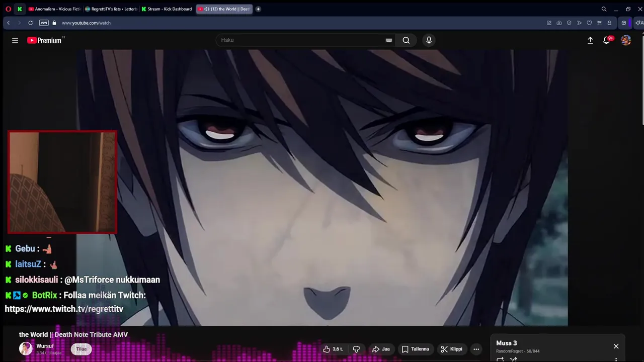Click the silokkisauli chat username
This screenshot has height=362, width=644.
point(37,280)
